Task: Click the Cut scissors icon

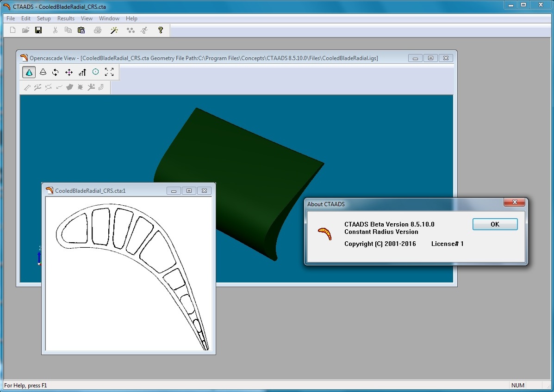Action: (55, 31)
